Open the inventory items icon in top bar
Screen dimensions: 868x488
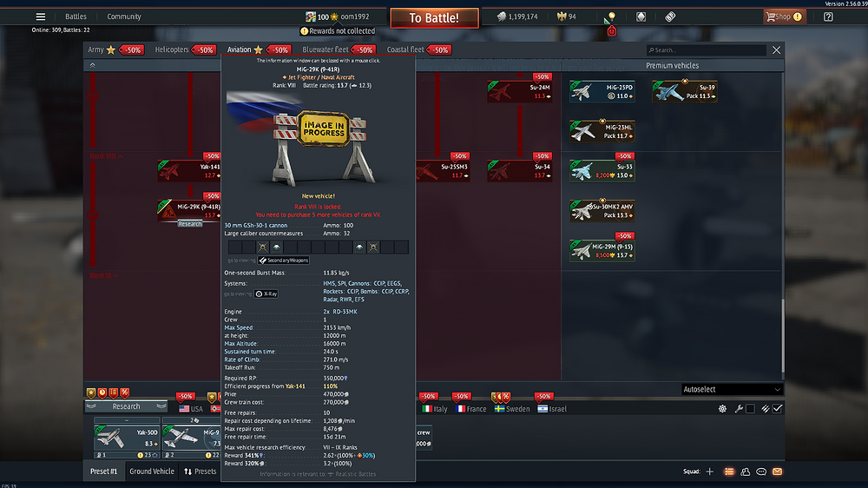click(641, 16)
